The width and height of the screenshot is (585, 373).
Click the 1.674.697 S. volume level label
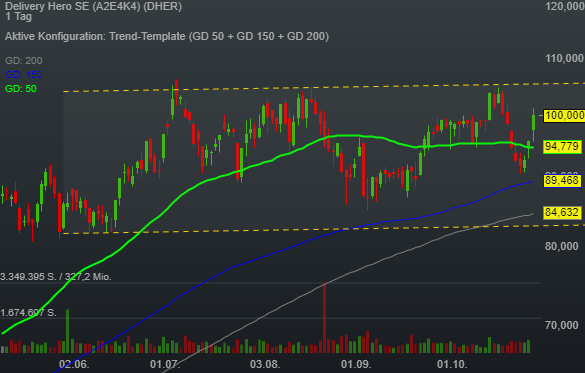coord(28,313)
